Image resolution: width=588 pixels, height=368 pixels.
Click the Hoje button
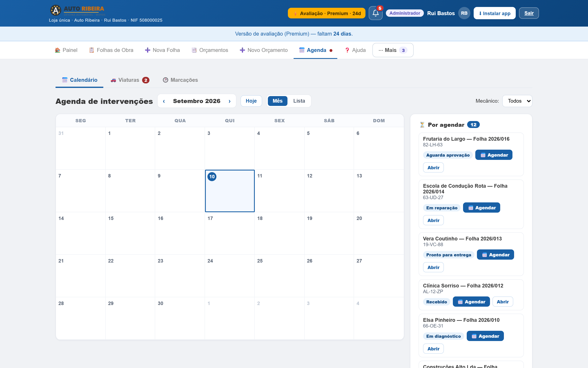coord(251,101)
